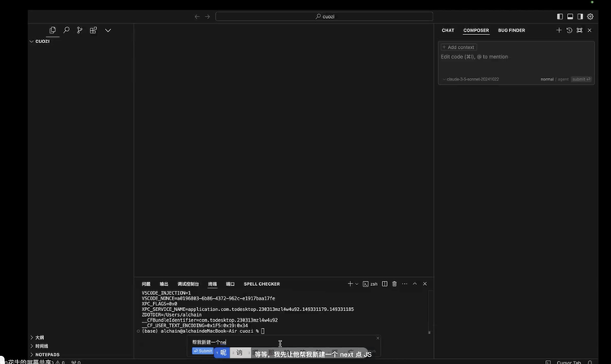Viewport: 611px width, 364px height.
Task: Go back with the left arrow
Action: click(197, 16)
